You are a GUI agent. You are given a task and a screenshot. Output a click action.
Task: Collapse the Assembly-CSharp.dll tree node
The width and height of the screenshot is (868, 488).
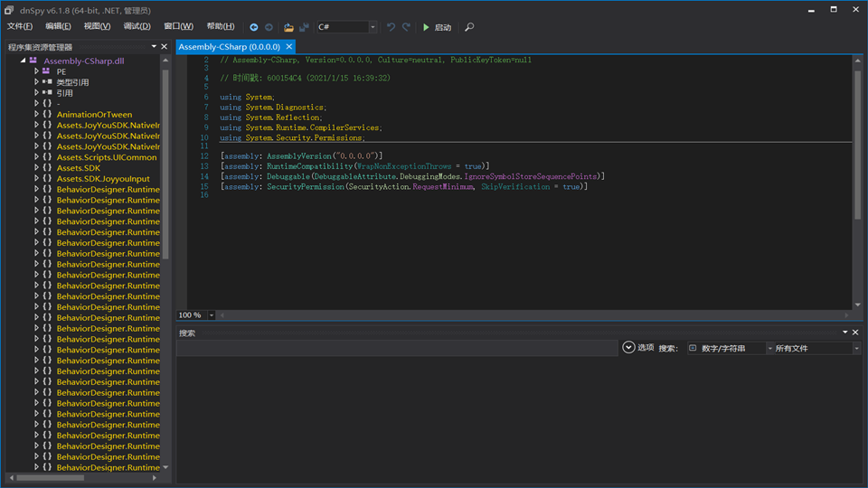(24, 61)
